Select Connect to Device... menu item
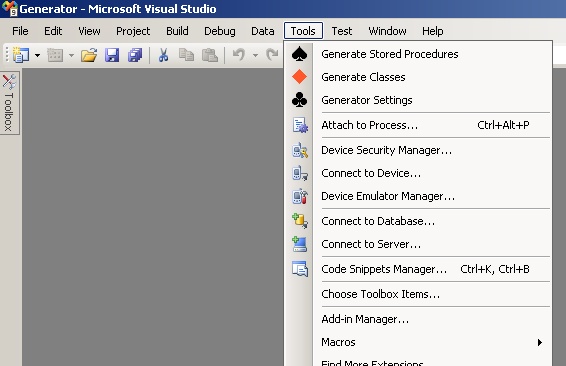 point(418,173)
